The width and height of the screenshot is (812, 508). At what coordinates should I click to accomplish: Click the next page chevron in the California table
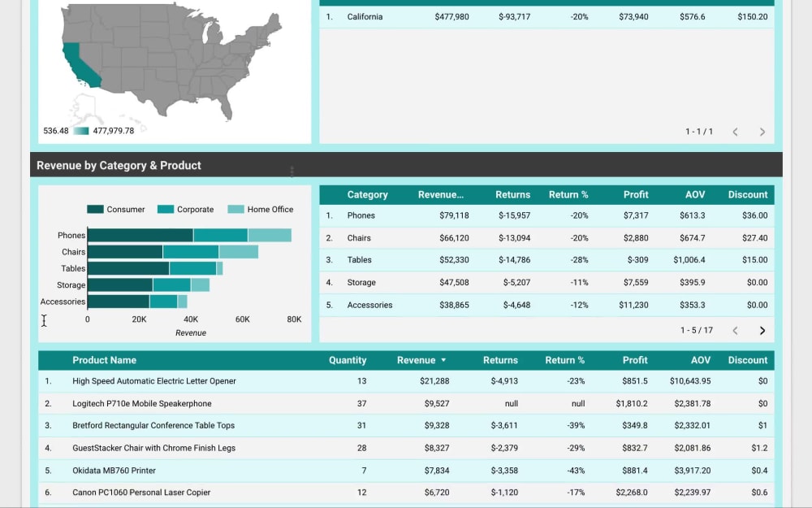point(762,131)
